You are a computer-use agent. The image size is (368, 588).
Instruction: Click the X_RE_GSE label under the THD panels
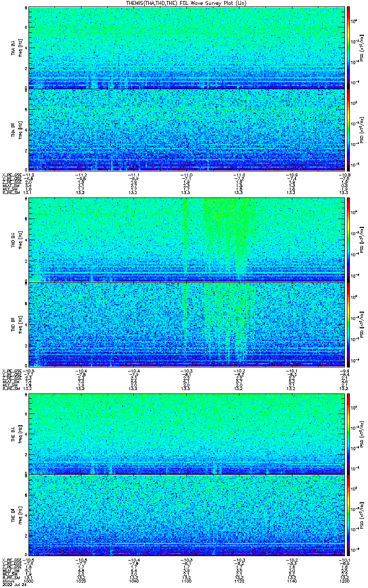click(x=10, y=369)
